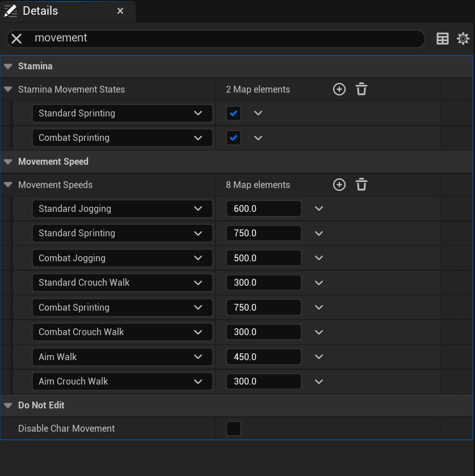The width and height of the screenshot is (475, 476).
Task: Open the property matrix table view
Action: pos(443,39)
